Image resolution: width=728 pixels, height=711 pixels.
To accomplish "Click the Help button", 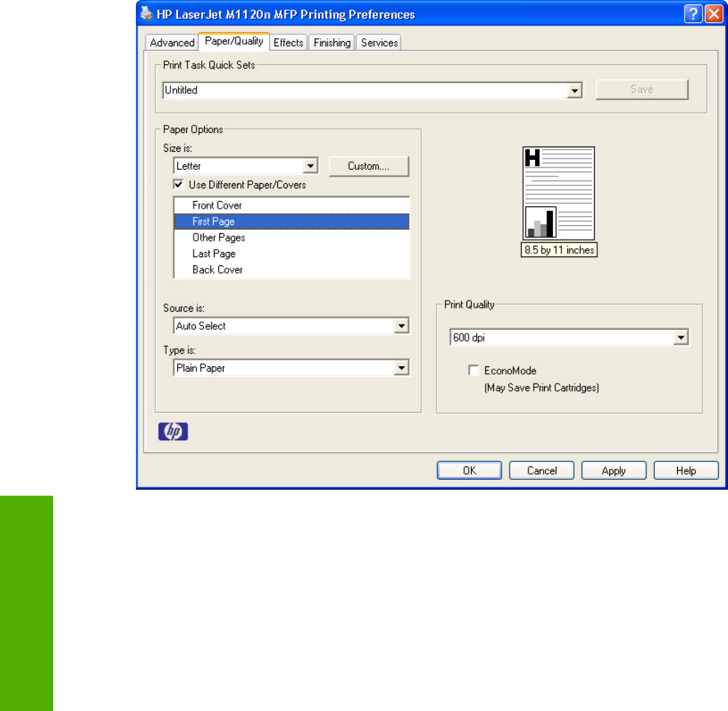I will pyautogui.click(x=686, y=470).
